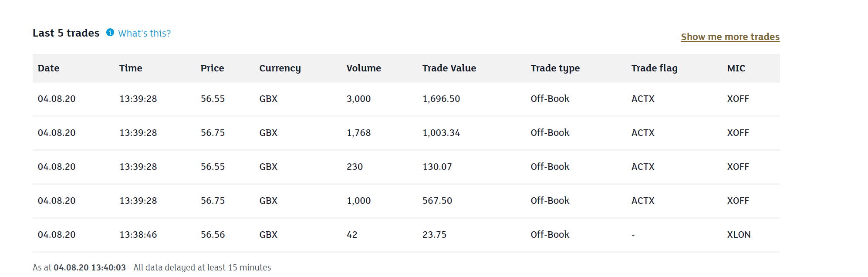Click the Date column header
The image size is (868, 277).
click(x=48, y=68)
